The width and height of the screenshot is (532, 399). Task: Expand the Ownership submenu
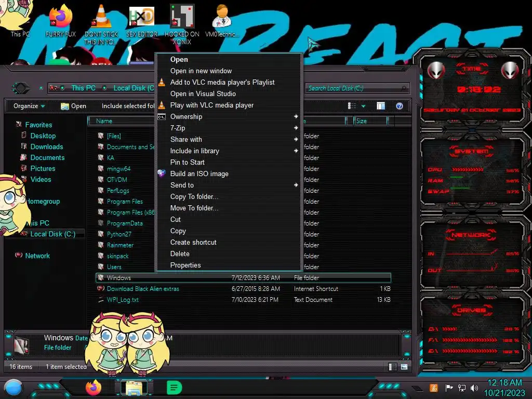[x=296, y=116]
